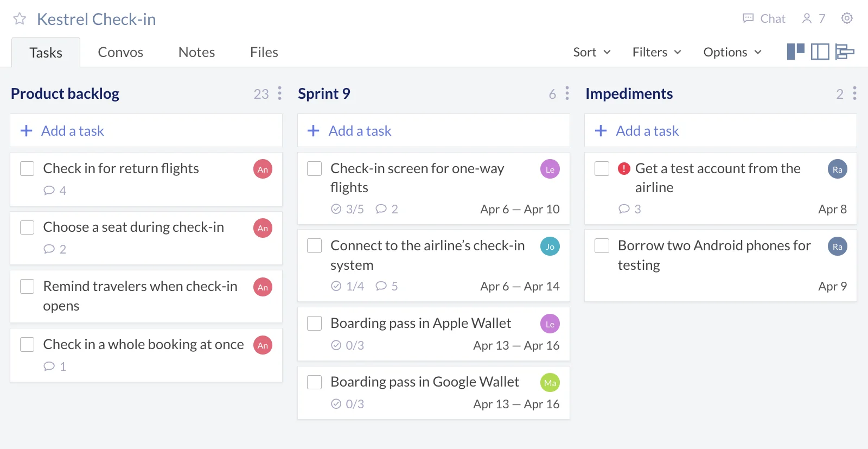Click the Apr 6 — Apr 14 date range
Viewport: 868px width, 449px height.
(520, 286)
